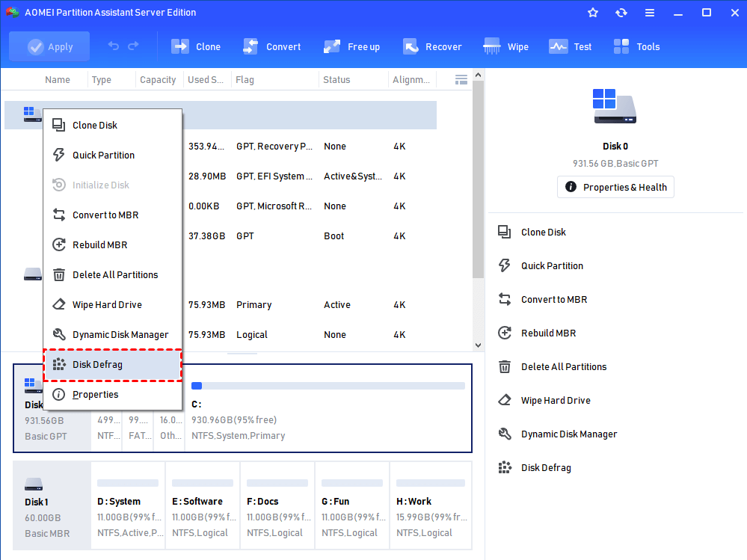Open the Free up toolbar item
The image size is (747, 560).
pyautogui.click(x=351, y=46)
